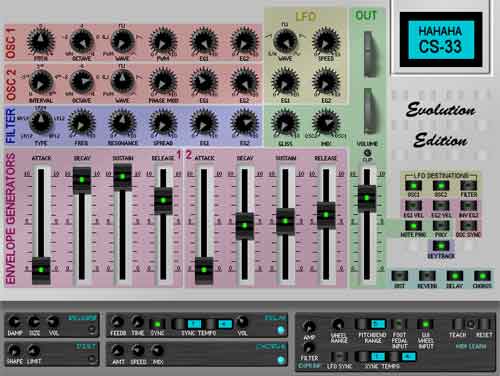Image resolution: width=500 pixels, height=376 pixels.
Task: Click the LFO EG1 knob
Action: (285, 83)
